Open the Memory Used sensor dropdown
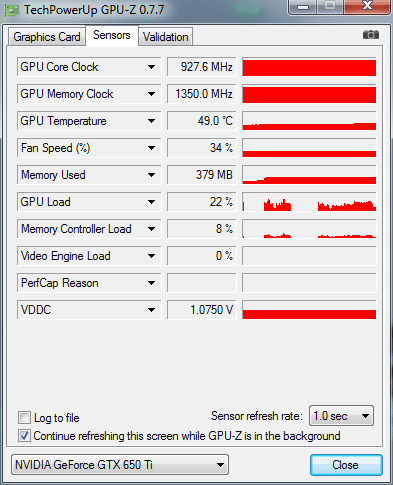This screenshot has width=393, height=485. tap(151, 175)
